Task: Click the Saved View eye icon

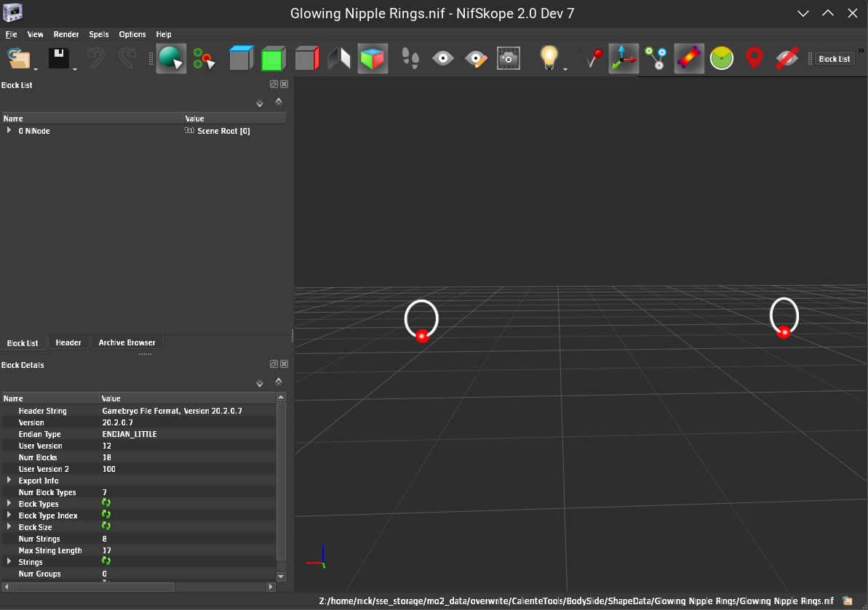Action: pos(443,58)
